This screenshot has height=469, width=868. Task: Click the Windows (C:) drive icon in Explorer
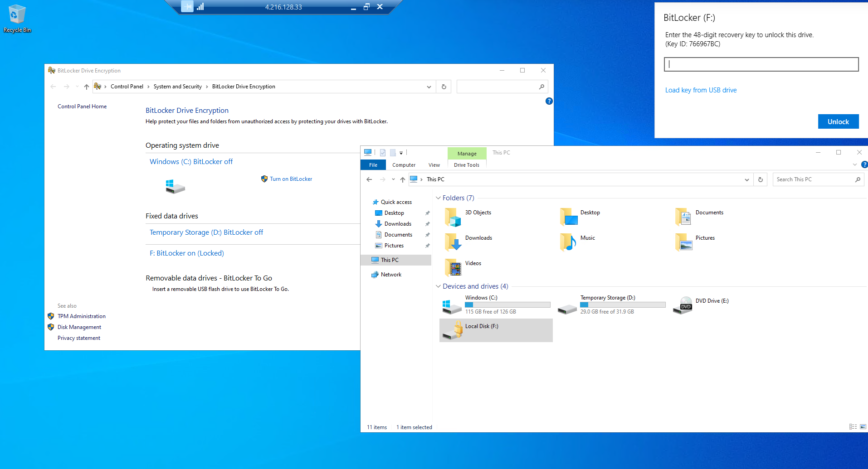click(x=452, y=306)
